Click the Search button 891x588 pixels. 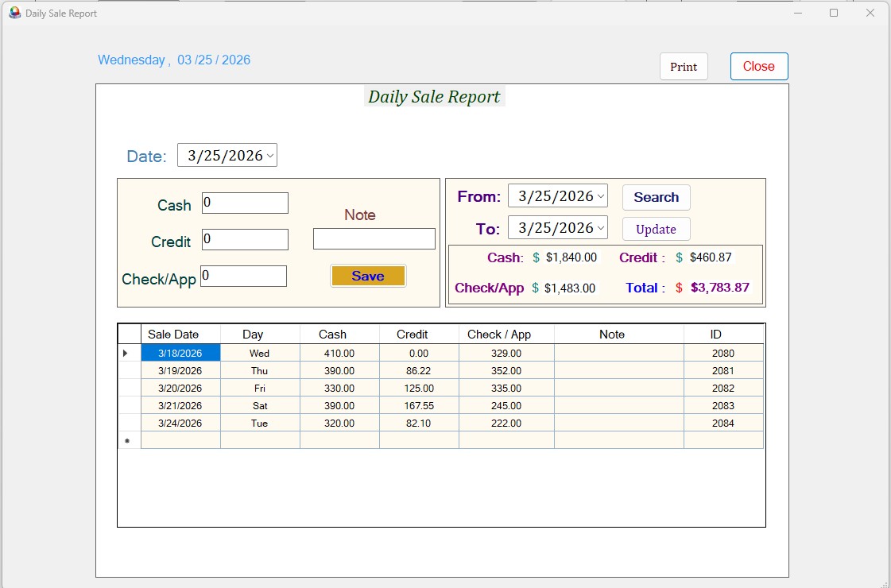pos(656,197)
